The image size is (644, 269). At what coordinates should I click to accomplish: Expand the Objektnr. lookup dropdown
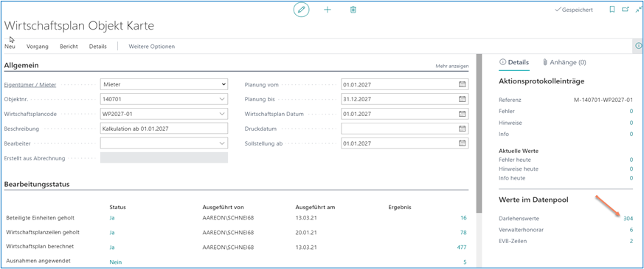click(222, 99)
